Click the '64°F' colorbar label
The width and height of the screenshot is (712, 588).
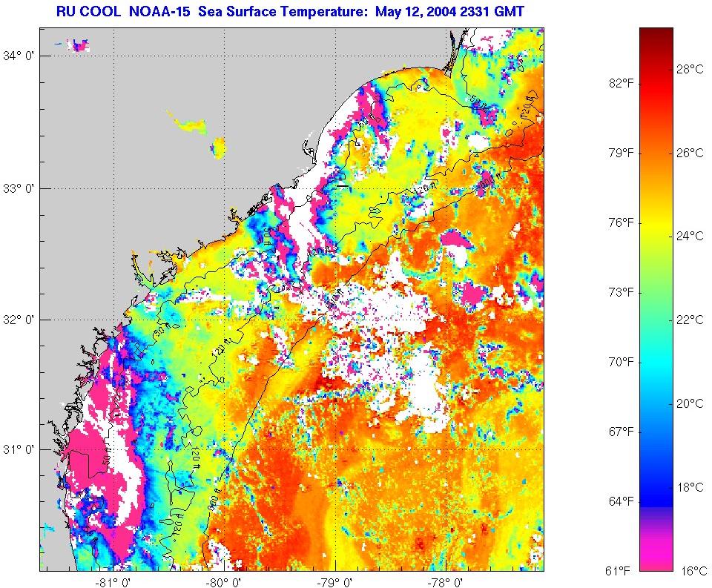coord(621,501)
